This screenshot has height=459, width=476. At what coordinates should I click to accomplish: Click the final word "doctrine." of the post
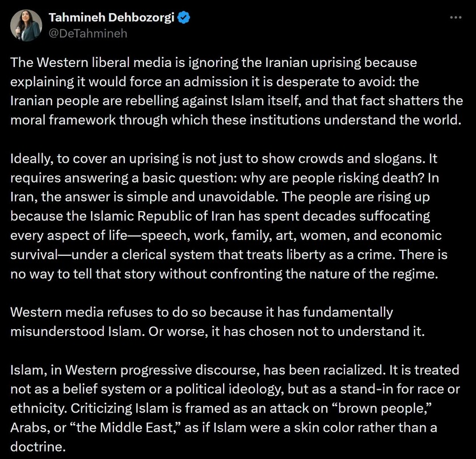[x=35, y=446]
